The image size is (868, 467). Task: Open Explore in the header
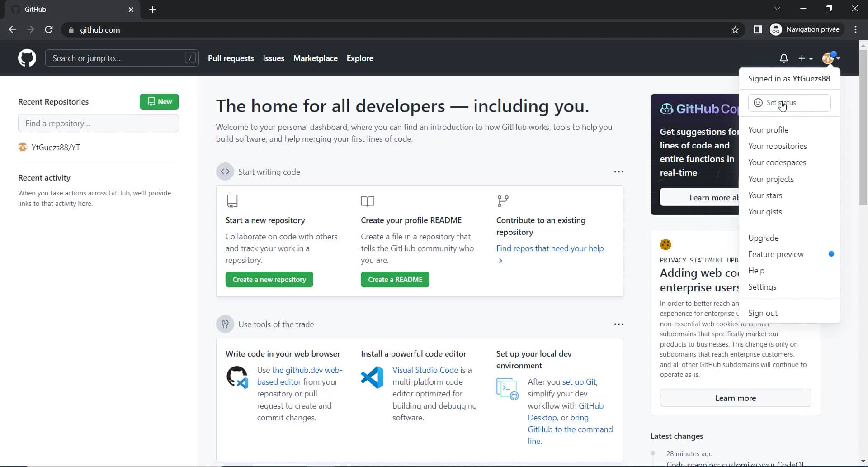pos(360,58)
